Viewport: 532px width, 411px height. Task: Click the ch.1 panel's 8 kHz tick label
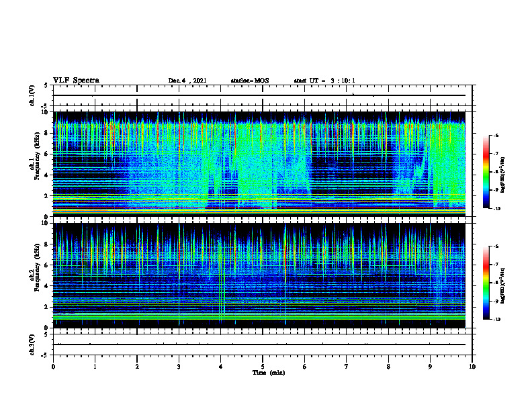(47, 133)
